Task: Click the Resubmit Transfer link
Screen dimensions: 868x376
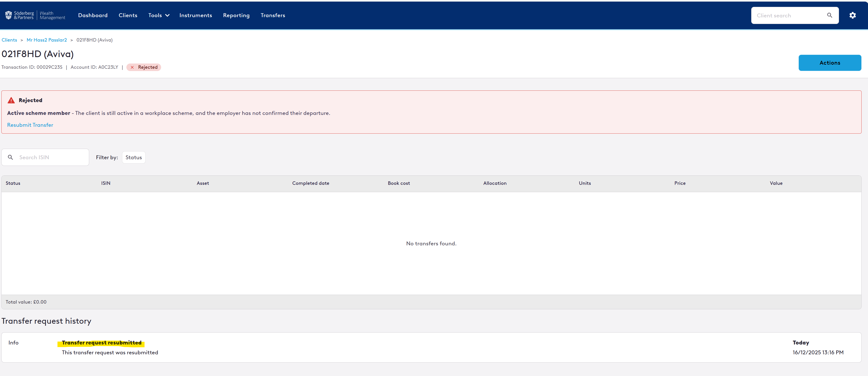Action: point(30,125)
